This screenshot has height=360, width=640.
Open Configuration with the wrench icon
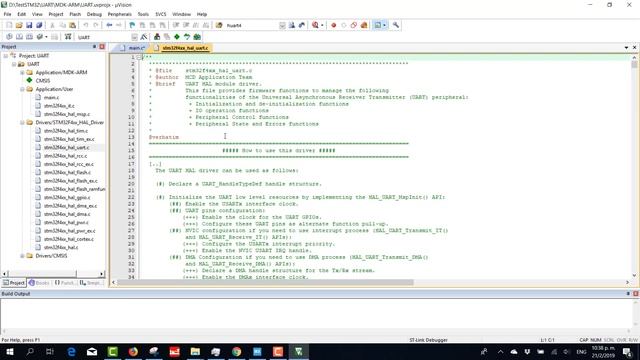396,25
